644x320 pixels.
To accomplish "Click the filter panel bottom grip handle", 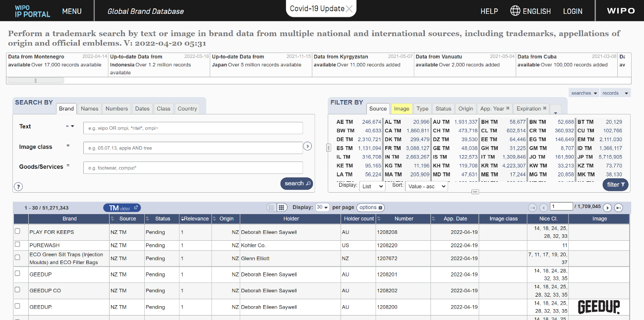I will point(475,192).
